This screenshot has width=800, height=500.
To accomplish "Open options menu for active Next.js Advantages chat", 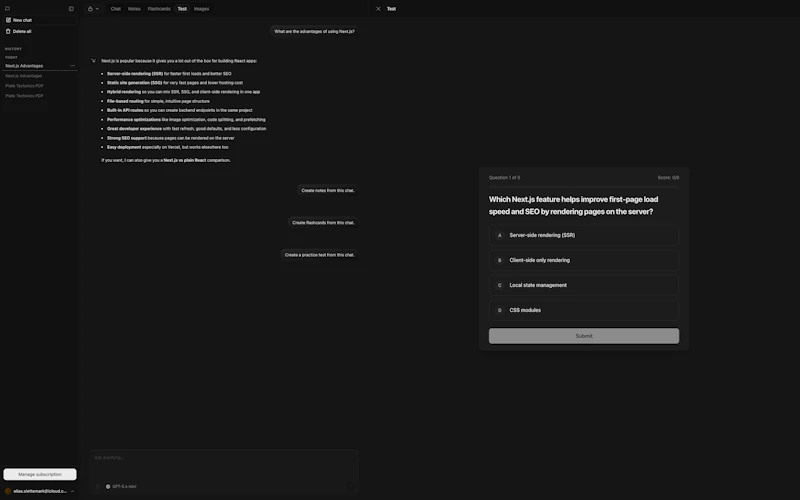I will pyautogui.click(x=72, y=66).
